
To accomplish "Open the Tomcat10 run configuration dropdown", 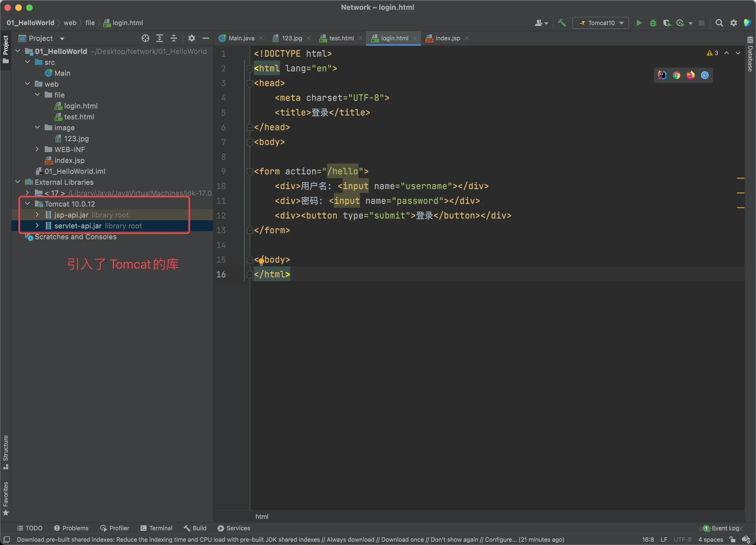I will click(x=601, y=23).
